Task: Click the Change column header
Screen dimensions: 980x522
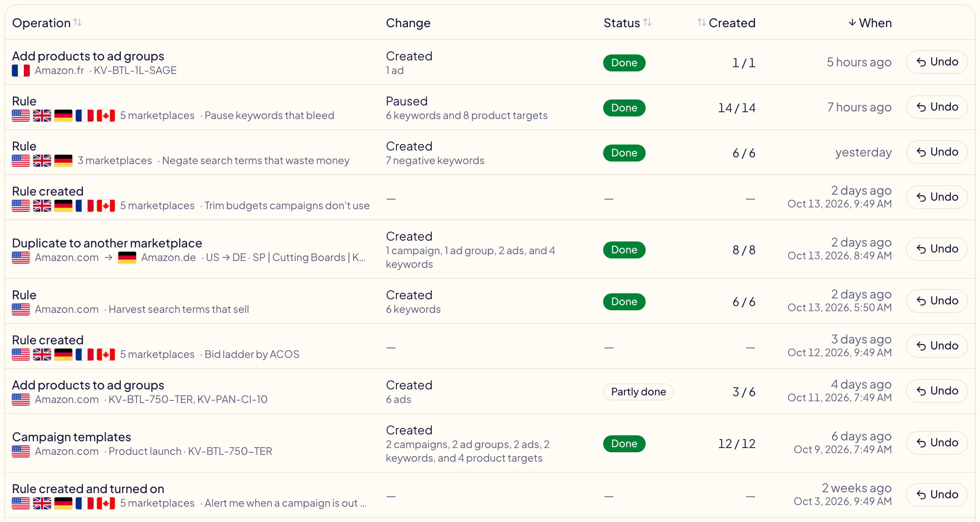Action: [408, 23]
